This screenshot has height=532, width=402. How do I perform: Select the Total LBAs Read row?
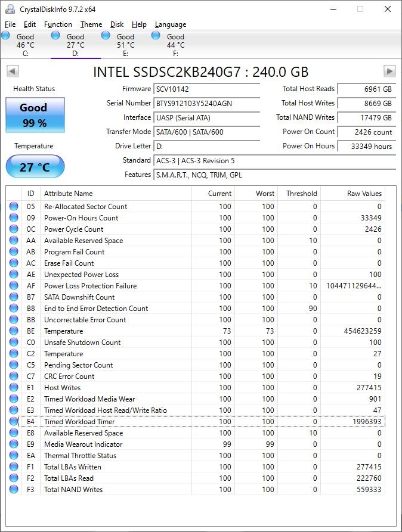point(196,478)
